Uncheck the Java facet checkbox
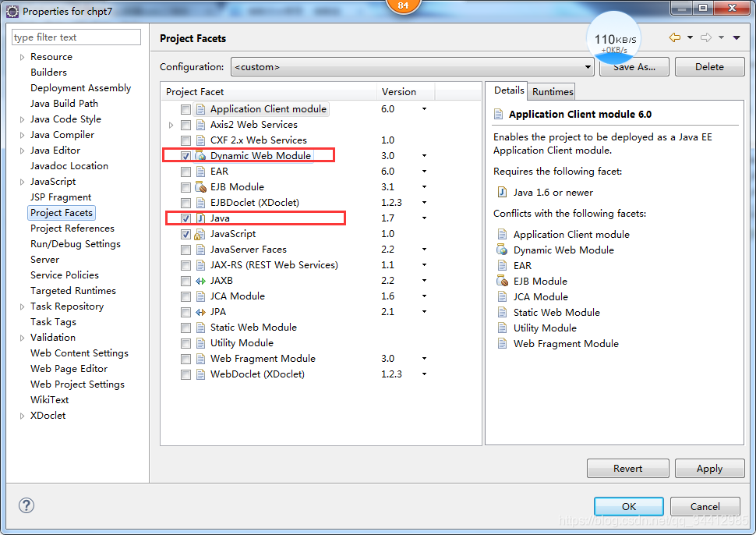Screen dimensions: 756x535 pyautogui.click(x=185, y=218)
